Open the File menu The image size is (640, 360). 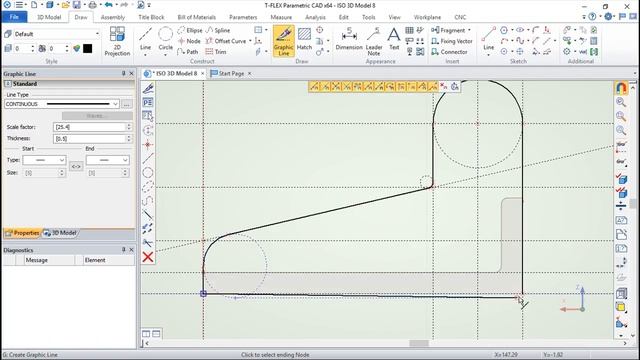(14, 17)
